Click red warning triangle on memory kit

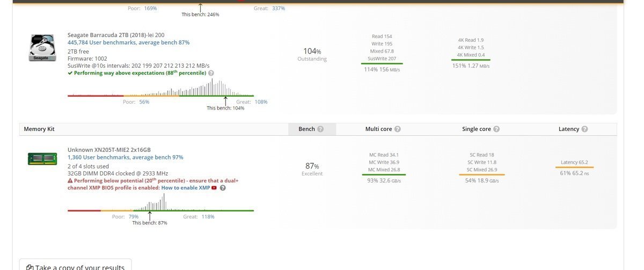[x=70, y=181]
